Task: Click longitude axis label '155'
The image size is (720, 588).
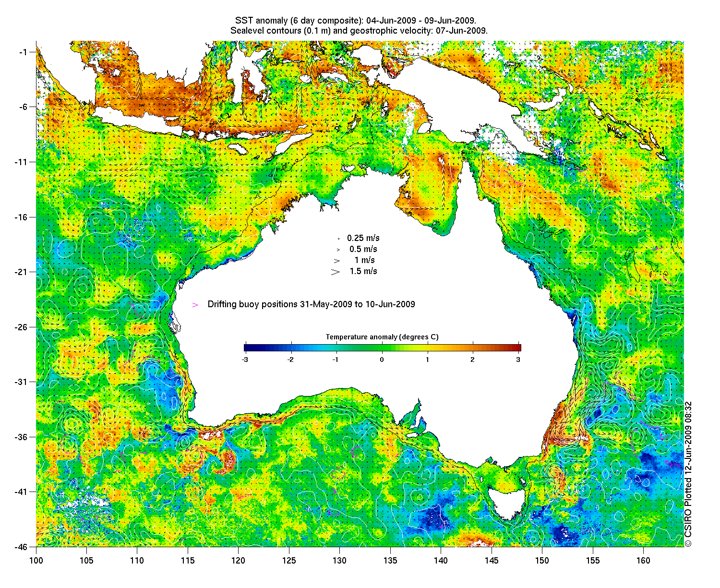Action: pos(593,561)
